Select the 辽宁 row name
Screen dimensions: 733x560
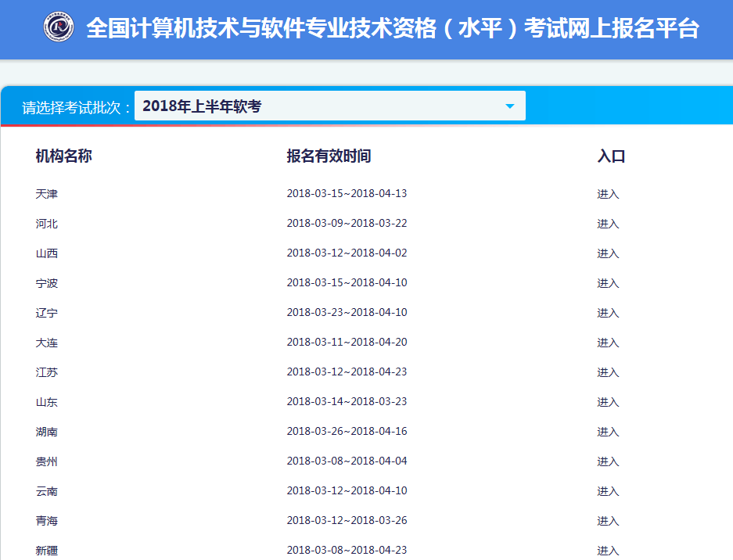point(47,313)
